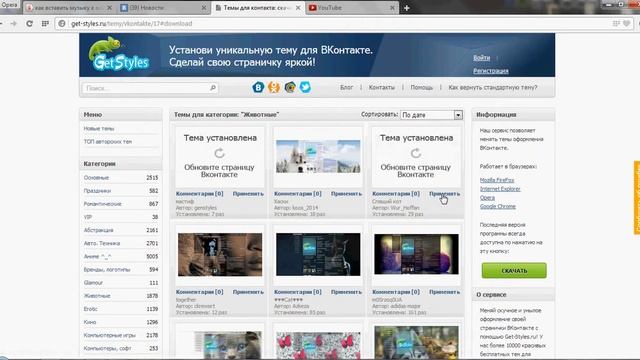Click Применить under the мастиф theme

(x=248, y=194)
